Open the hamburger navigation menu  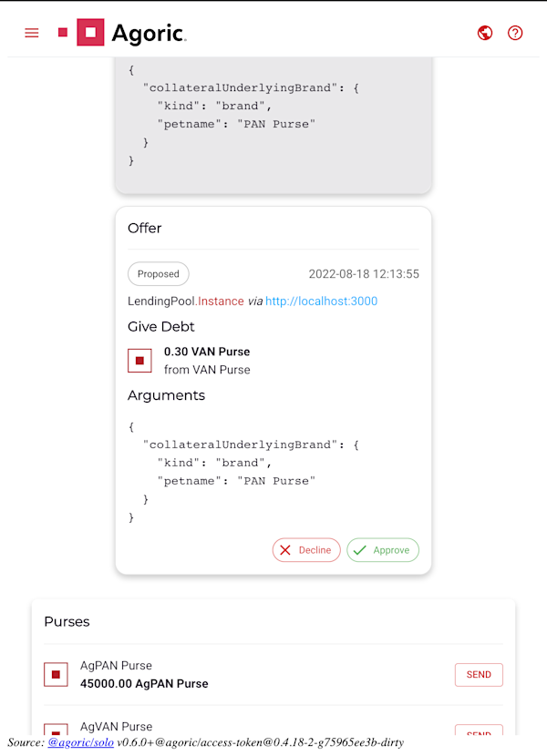(x=32, y=33)
